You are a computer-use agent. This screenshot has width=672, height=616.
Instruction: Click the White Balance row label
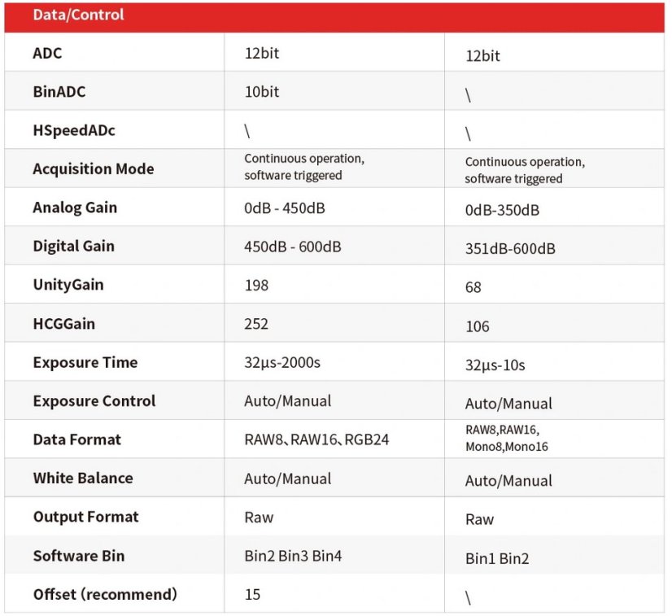click(82, 478)
